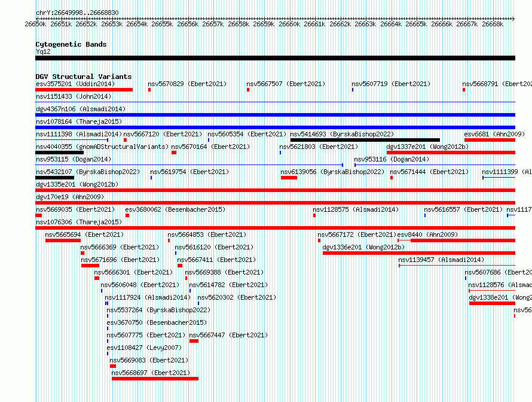Click the red bar under nsv5665694
This screenshot has height=402, width=532.
click(x=63, y=240)
